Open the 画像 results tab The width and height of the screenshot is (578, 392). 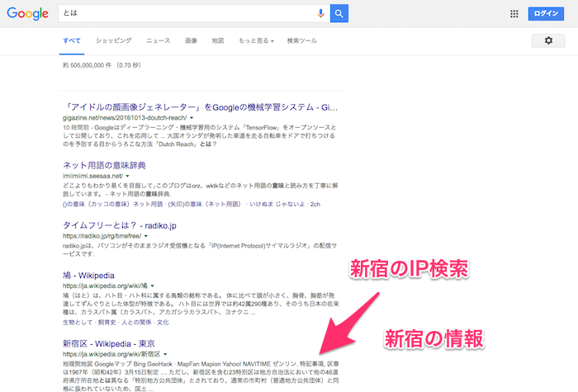click(191, 40)
